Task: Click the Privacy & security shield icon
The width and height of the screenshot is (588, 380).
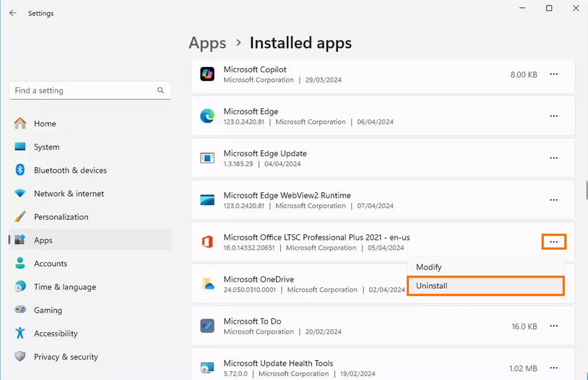Action: pyautogui.click(x=20, y=356)
